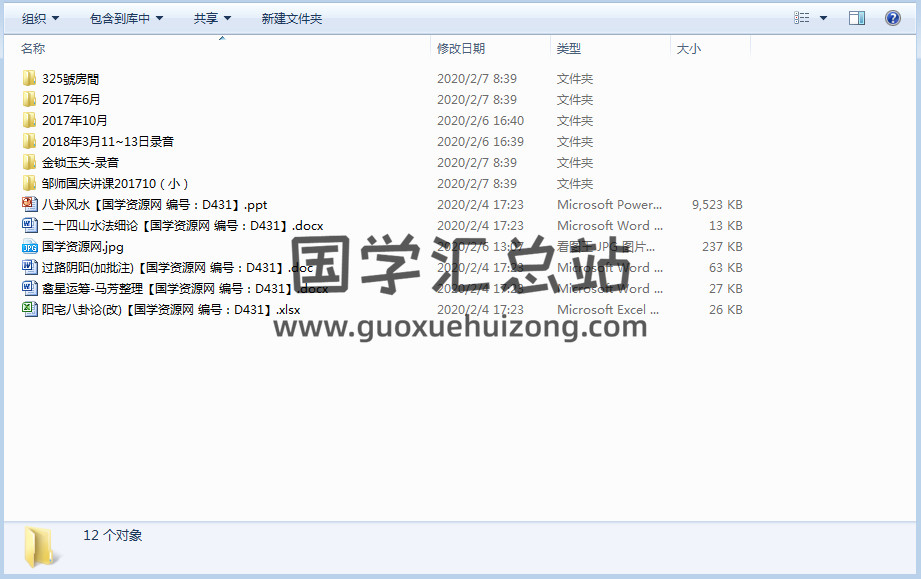Click the folder name 2018年3月11~13日录音
This screenshot has width=921, height=579.
(108, 142)
